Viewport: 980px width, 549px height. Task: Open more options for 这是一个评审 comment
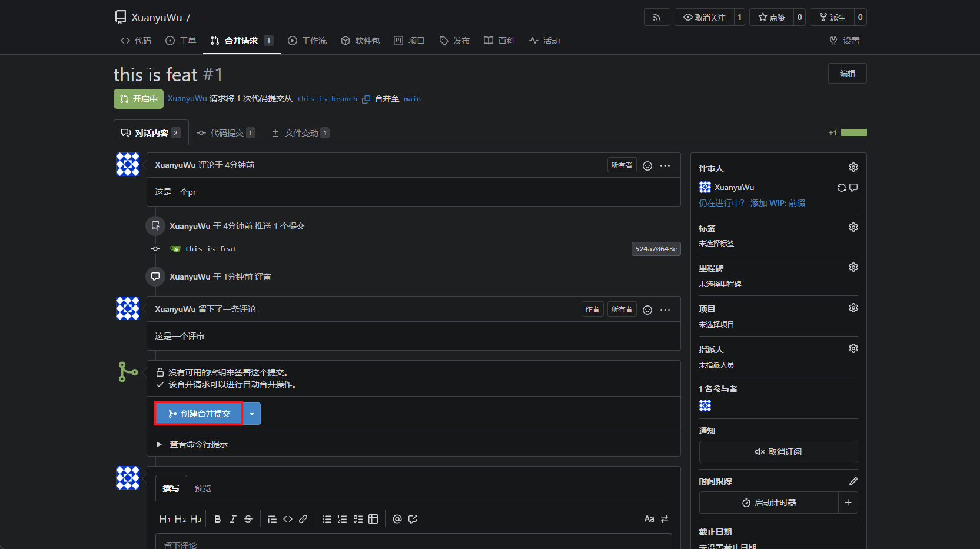665,310
